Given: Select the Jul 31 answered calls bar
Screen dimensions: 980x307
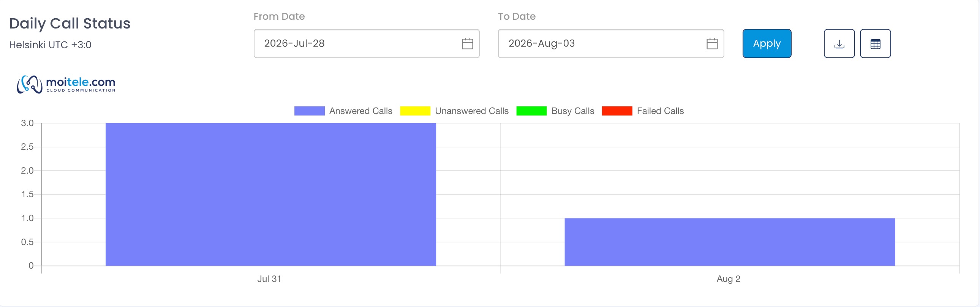Looking at the screenshot, I should 270,195.
